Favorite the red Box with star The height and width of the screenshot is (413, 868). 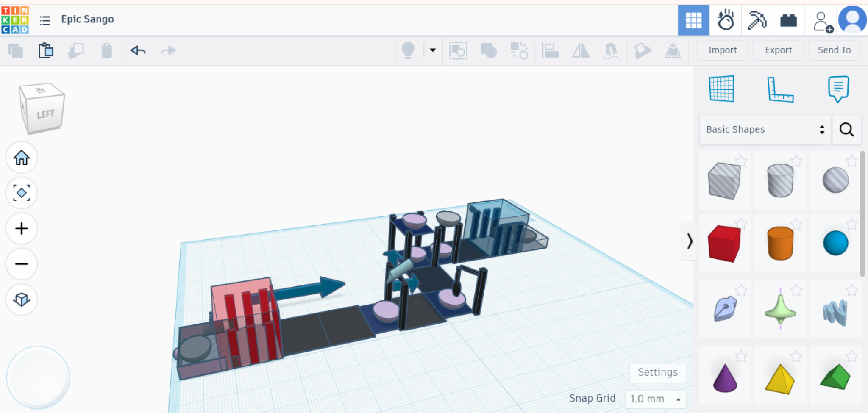pos(741,224)
